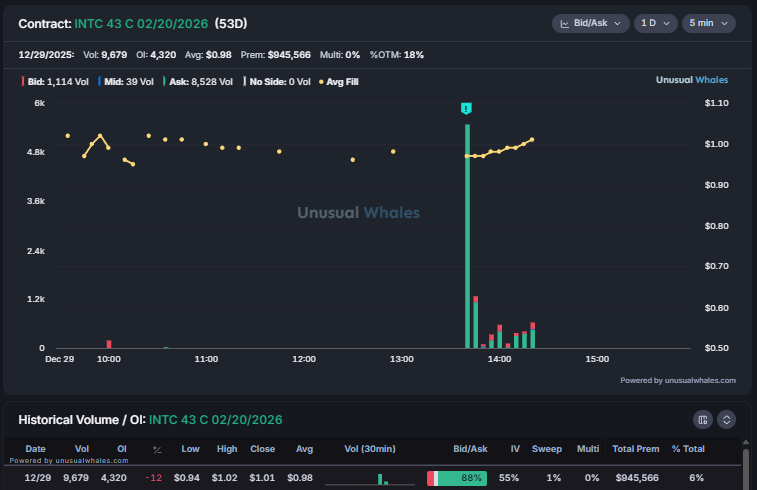Click the small red bid bar near 10:00
Screen dimensions: 757x490
(109, 344)
